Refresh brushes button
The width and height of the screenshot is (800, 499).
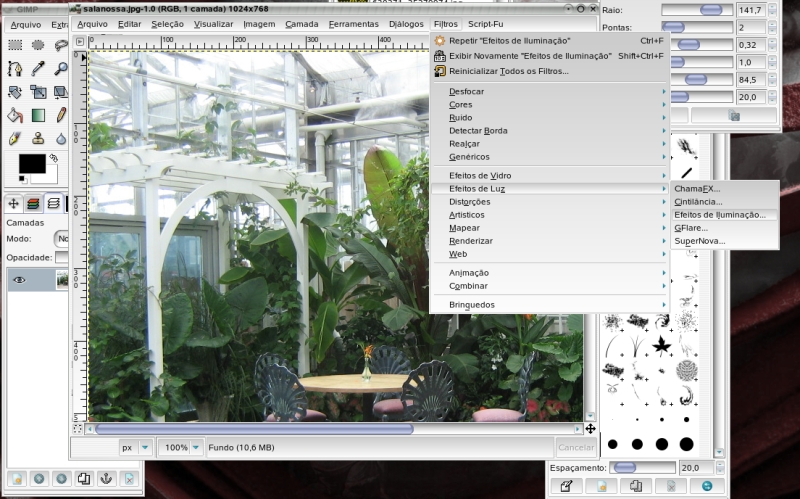(707, 486)
